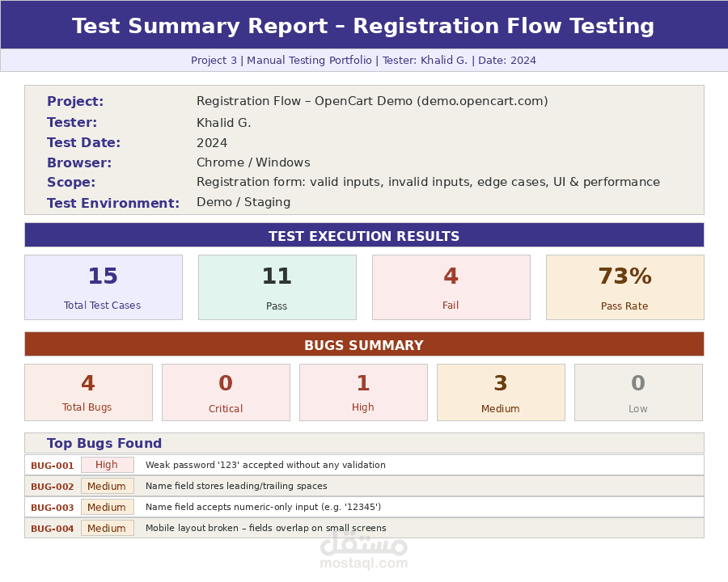
Task: Open the 73% Pass Rate card
Action: click(624, 287)
